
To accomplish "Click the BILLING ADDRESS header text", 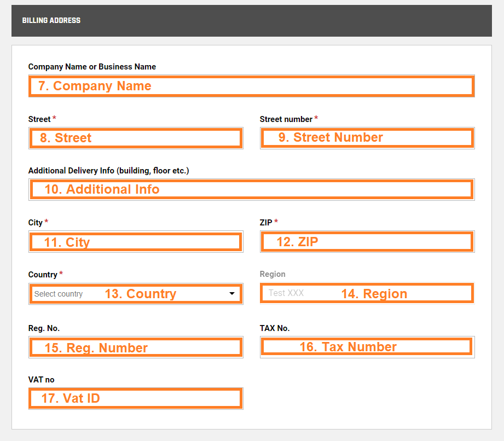I will coord(51,20).
